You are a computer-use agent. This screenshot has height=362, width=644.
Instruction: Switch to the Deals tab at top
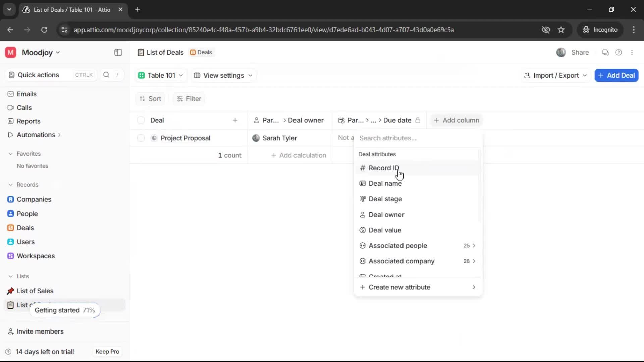tap(201, 52)
